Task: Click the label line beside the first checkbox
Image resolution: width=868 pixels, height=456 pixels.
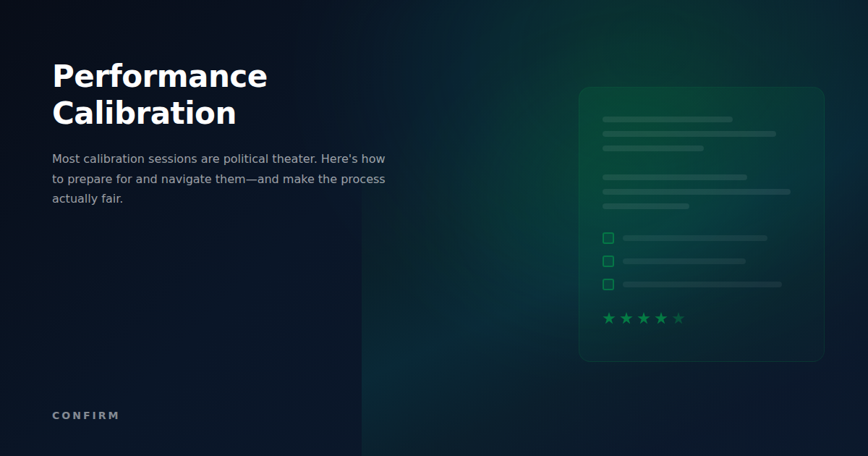Action: [694, 237]
